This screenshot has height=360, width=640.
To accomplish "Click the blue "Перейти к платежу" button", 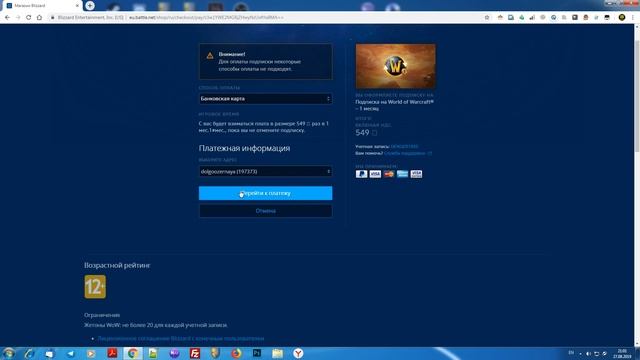I will click(265, 193).
